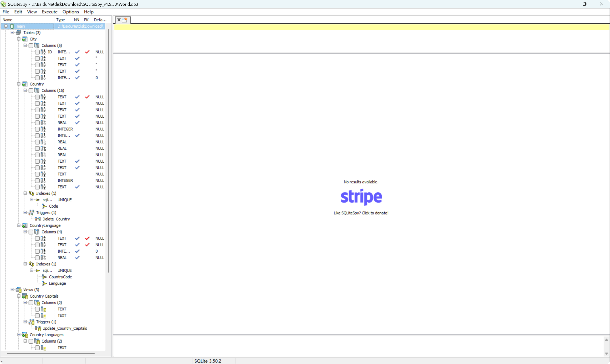Collapse the Tables (3) node
Screen dimensions: 610x364
tap(12, 32)
